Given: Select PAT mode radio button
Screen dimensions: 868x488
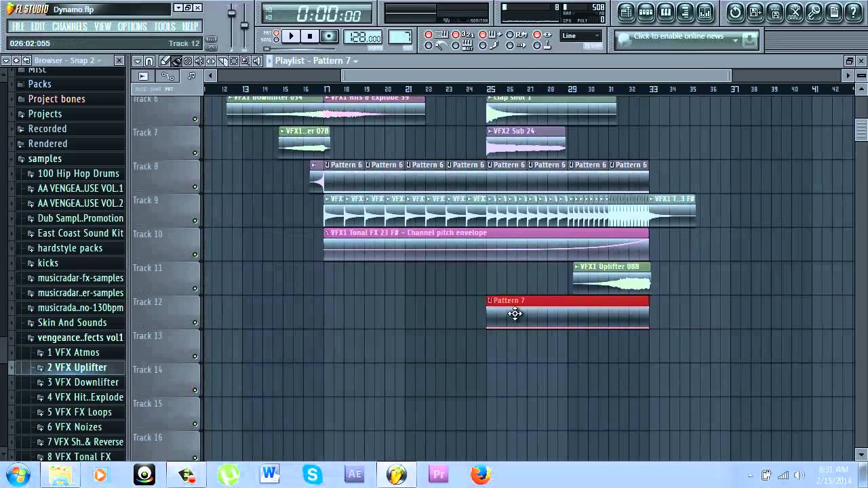Looking at the screenshot, I should coord(277,33).
